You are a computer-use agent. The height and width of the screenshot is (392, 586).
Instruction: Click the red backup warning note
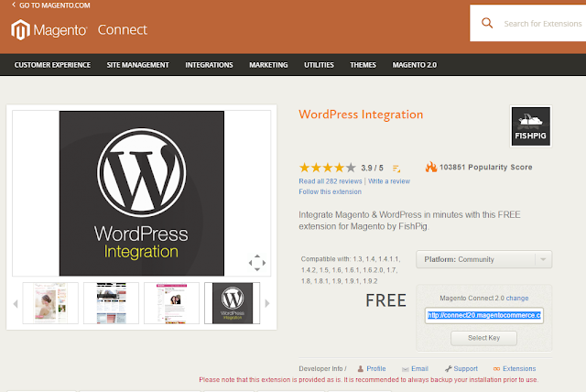(x=368, y=380)
